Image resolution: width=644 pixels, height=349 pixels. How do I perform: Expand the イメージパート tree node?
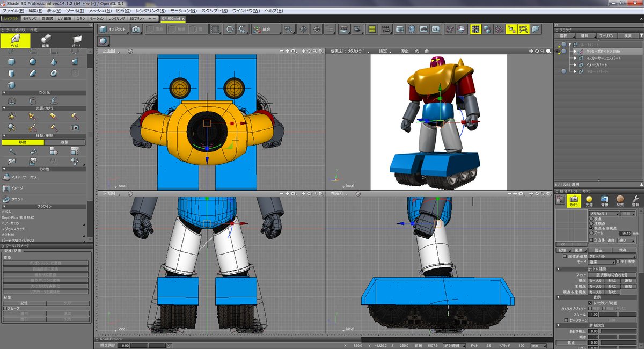pyautogui.click(x=575, y=64)
